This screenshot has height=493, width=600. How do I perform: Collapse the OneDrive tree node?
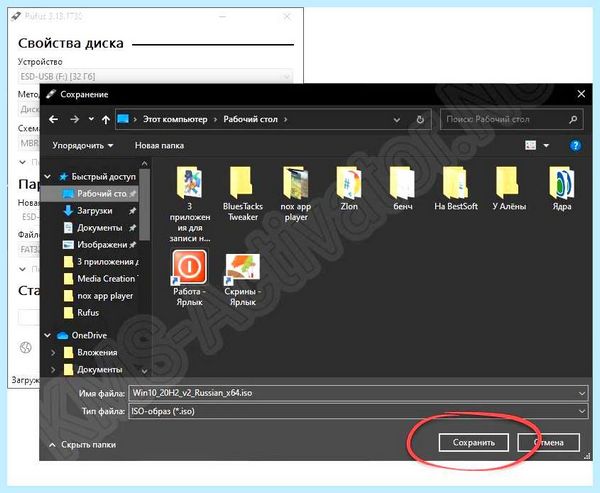(x=48, y=335)
